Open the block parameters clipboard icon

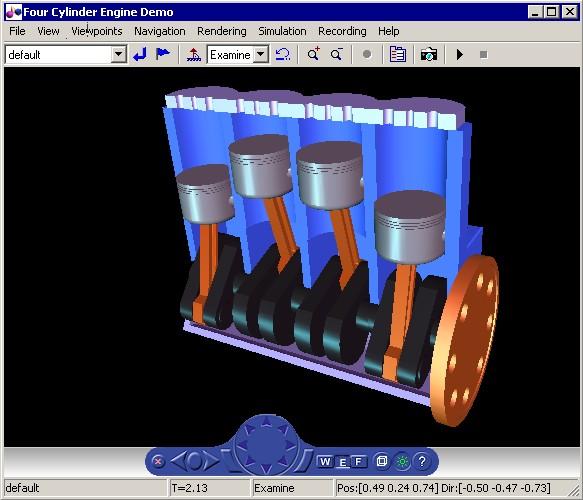[397, 54]
